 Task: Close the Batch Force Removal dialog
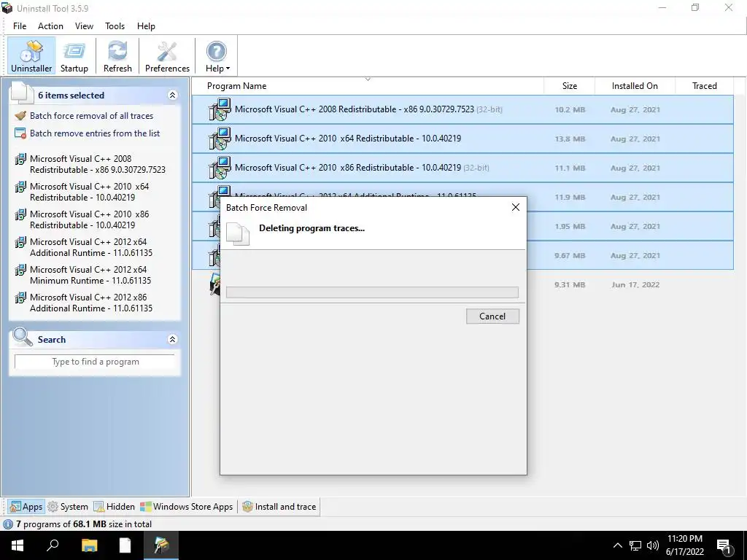[516, 207]
